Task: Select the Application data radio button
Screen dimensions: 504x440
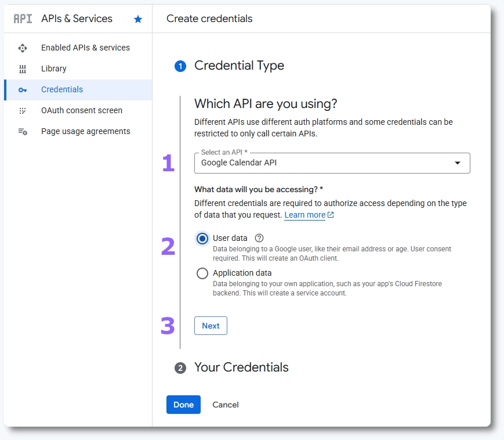Action: (202, 273)
